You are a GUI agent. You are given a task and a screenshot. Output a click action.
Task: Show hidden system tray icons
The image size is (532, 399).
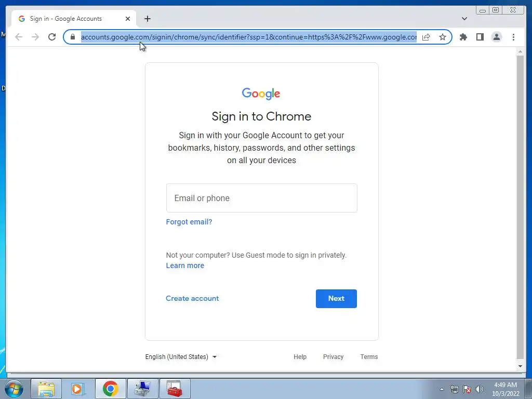[x=442, y=389]
